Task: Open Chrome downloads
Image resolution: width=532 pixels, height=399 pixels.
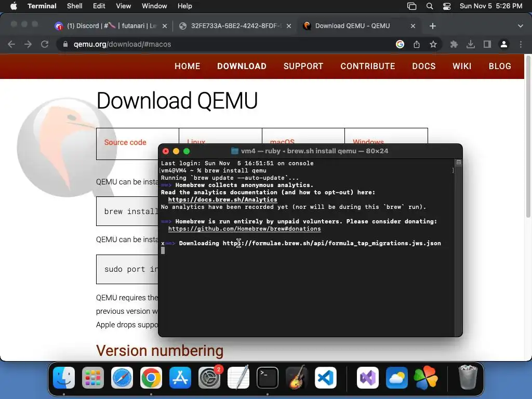Action: coord(471,45)
